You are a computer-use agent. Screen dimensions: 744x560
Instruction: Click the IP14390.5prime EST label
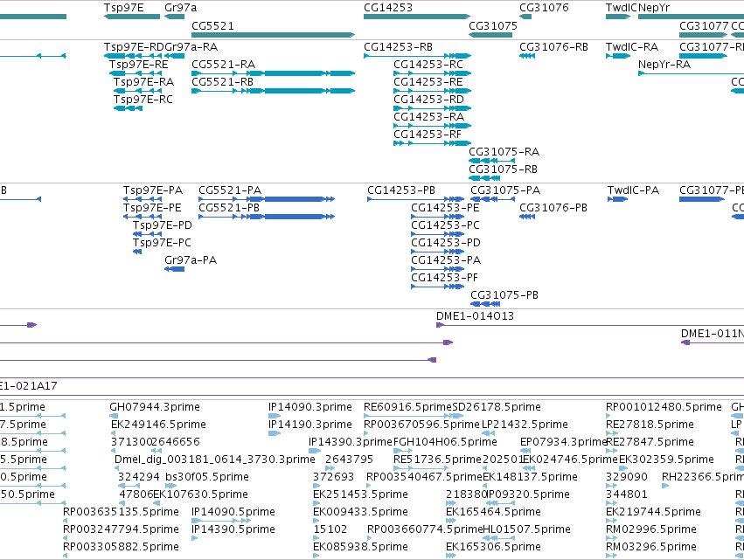[233, 529]
